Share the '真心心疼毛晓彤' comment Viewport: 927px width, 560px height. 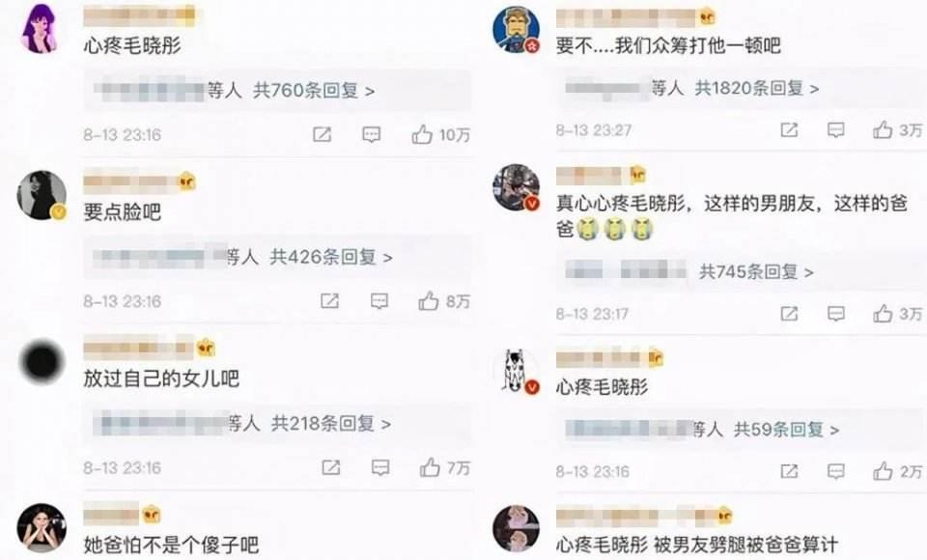(789, 314)
